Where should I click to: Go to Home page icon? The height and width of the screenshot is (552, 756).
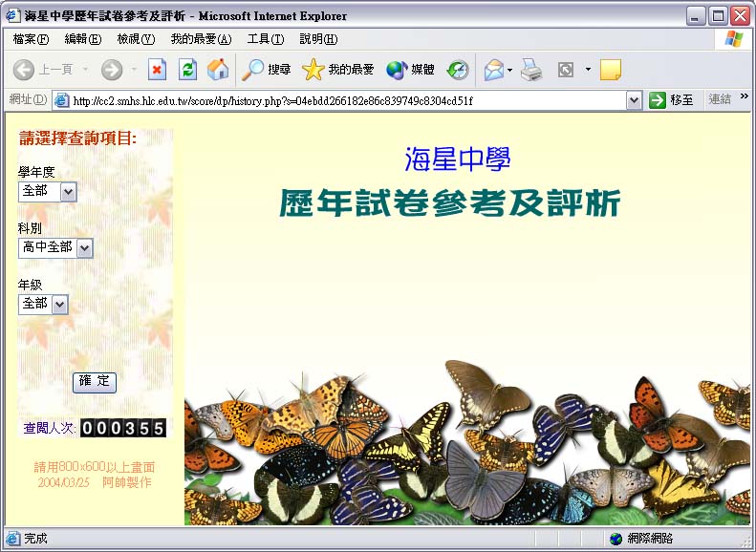click(x=218, y=70)
